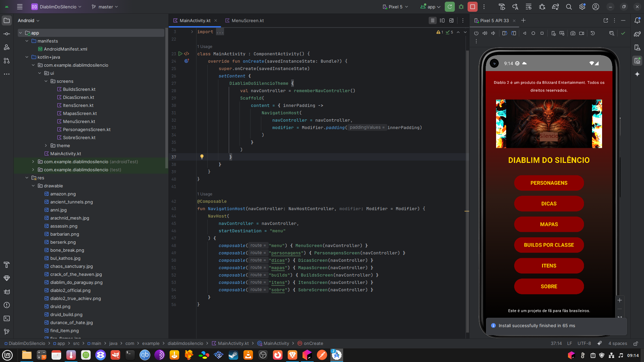Open the Logcat tool window
Screen dimensions: 644x362
[x=7, y=292]
